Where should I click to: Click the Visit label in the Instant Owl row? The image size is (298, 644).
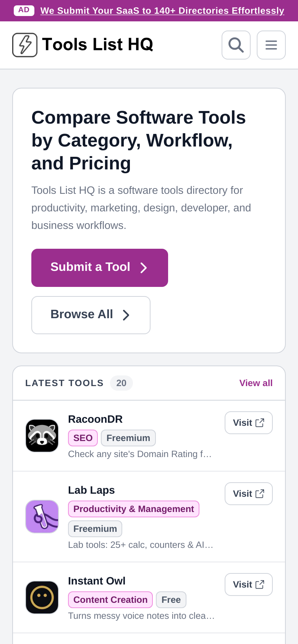(243, 584)
